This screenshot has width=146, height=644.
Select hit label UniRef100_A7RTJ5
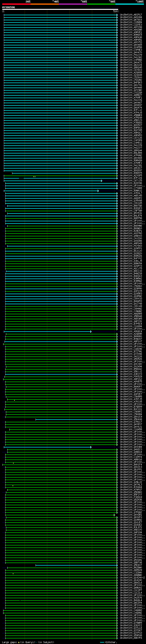click(131, 399)
